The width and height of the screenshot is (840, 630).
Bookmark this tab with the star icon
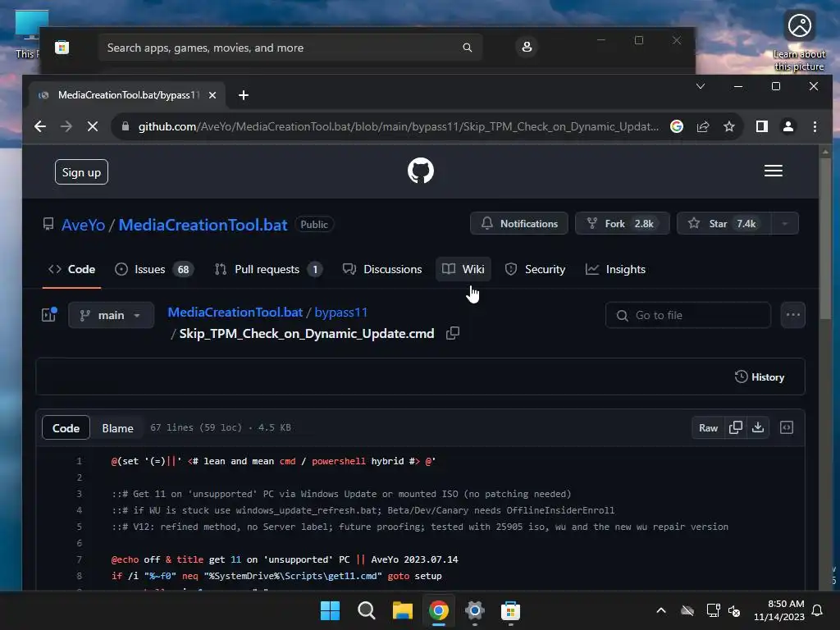tap(729, 126)
